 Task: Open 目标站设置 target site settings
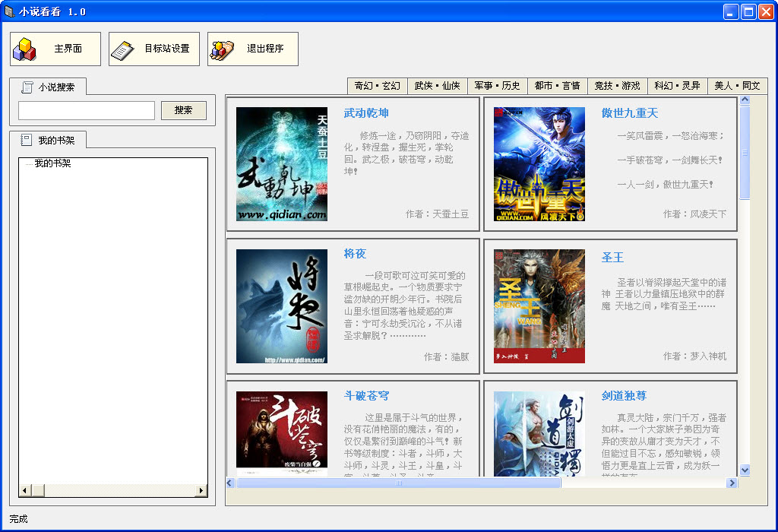coord(154,49)
